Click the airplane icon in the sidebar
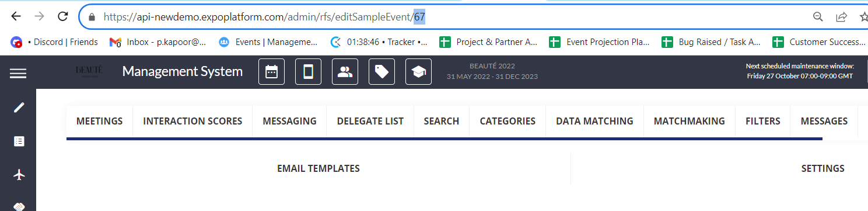Viewport: 868px width, 211px height. (19, 175)
